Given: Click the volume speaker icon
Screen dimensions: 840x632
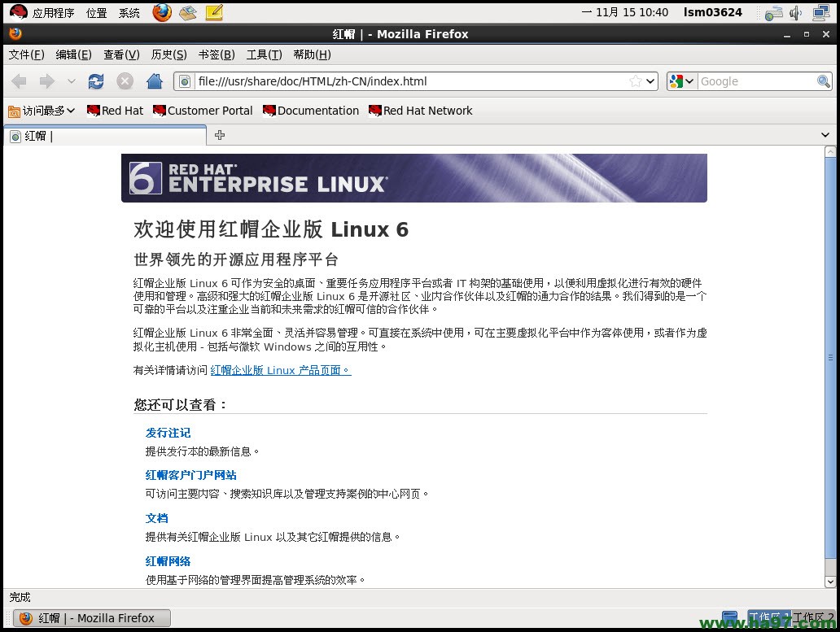Looking at the screenshot, I should [796, 13].
